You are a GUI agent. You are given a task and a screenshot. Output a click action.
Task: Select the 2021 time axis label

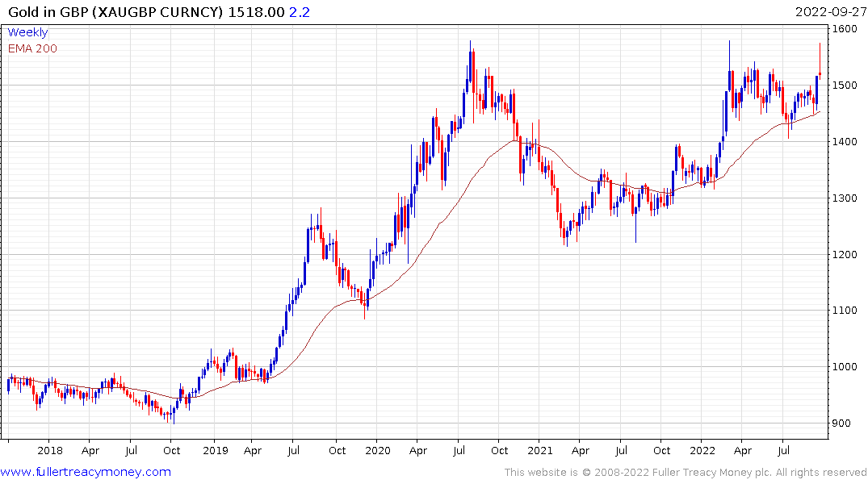coord(539,450)
